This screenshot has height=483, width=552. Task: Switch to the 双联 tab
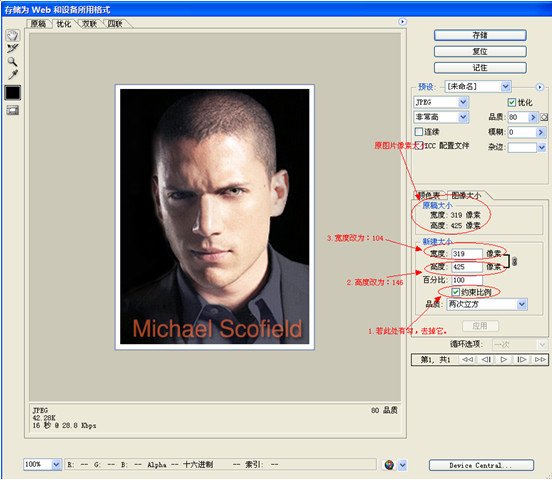[89, 24]
